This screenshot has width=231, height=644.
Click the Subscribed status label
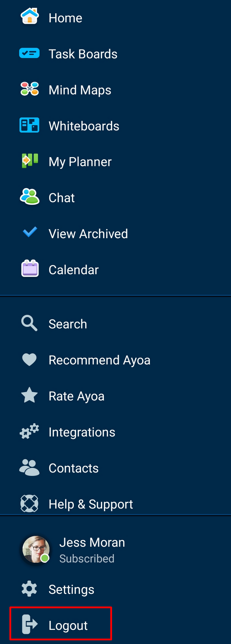[x=87, y=558]
